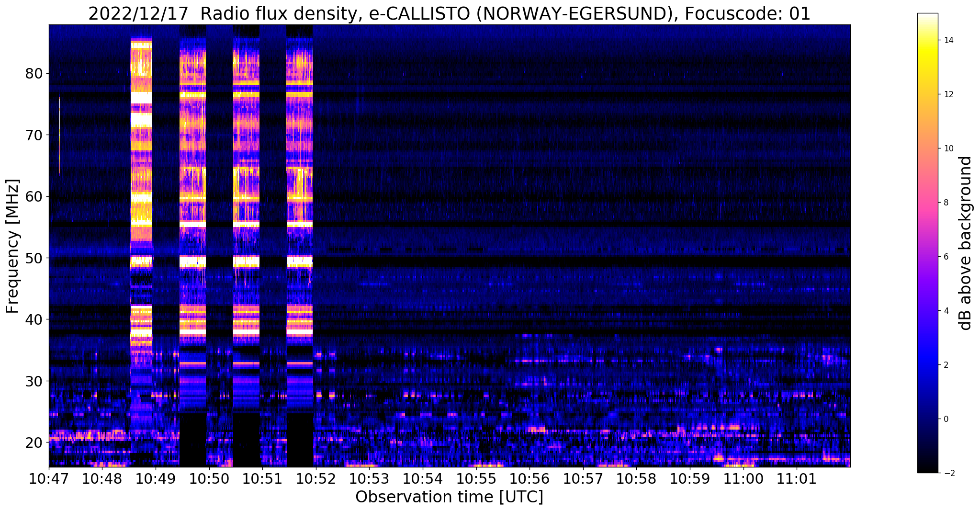Click the 40 MHz frequency tick label
980x511 pixels.
[x=34, y=319]
